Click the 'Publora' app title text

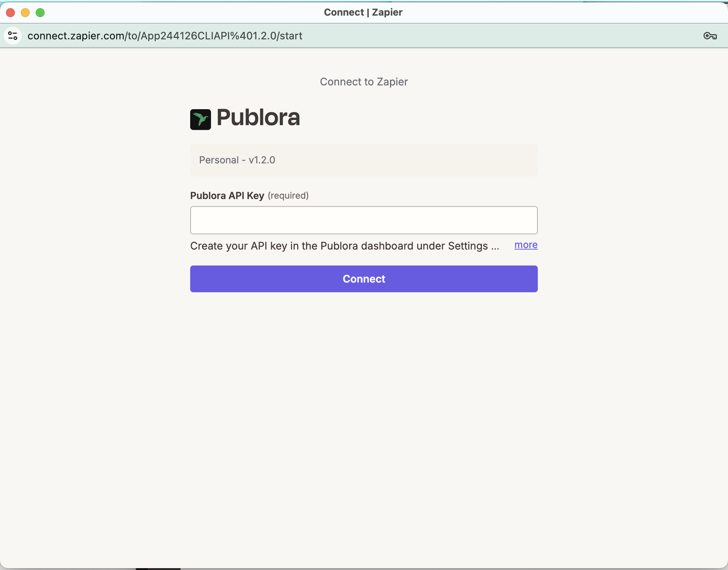tap(258, 117)
